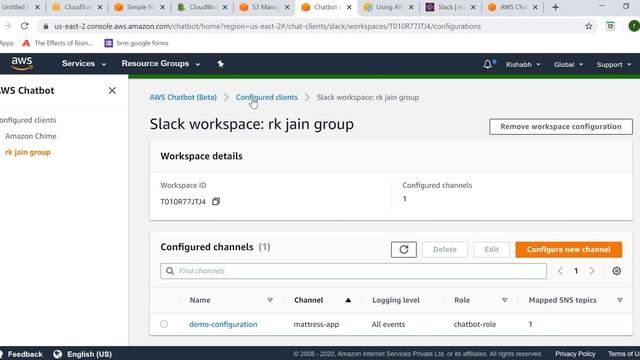The image size is (640, 360).
Task: Click the language globe icon in footer
Action: [58, 354]
